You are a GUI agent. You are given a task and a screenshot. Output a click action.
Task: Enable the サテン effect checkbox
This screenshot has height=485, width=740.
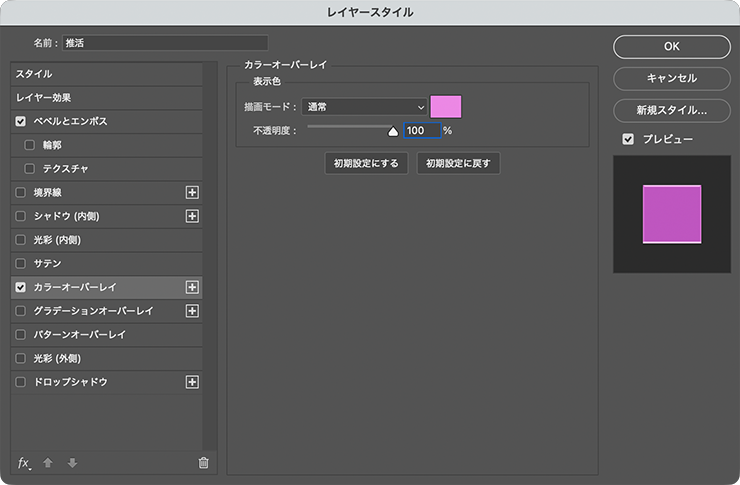click(x=21, y=263)
